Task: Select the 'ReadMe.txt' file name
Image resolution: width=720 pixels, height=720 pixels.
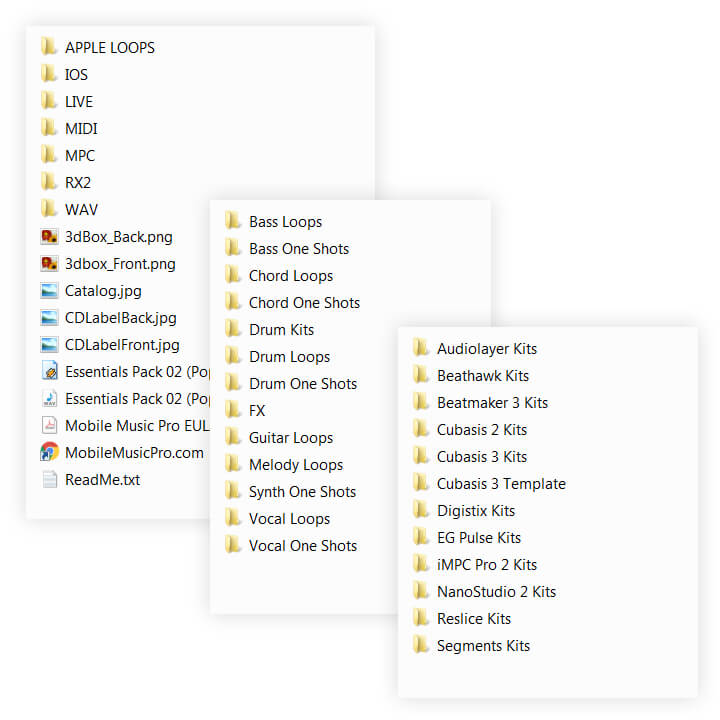Action: pyautogui.click(x=102, y=479)
